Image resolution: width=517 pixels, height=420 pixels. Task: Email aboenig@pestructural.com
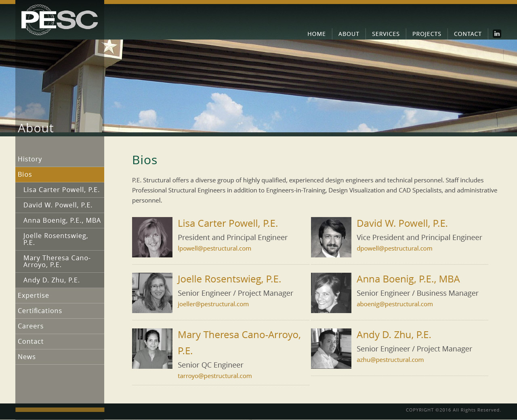(x=395, y=304)
